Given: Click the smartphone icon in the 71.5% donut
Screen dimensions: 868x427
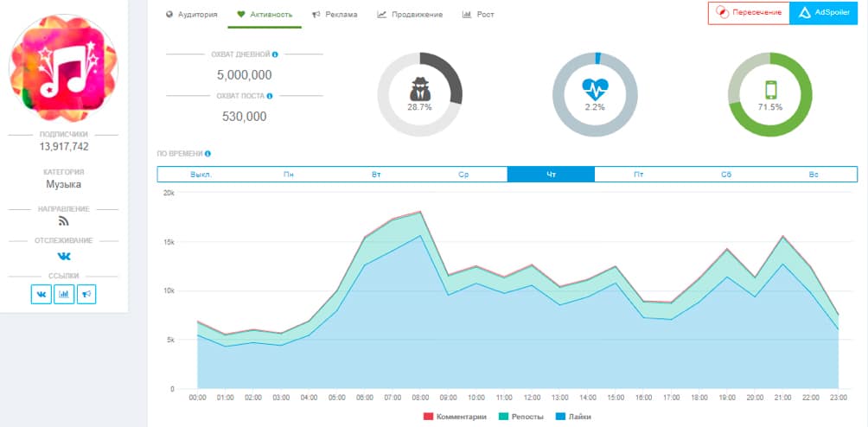Looking at the screenshot, I should tap(770, 88).
